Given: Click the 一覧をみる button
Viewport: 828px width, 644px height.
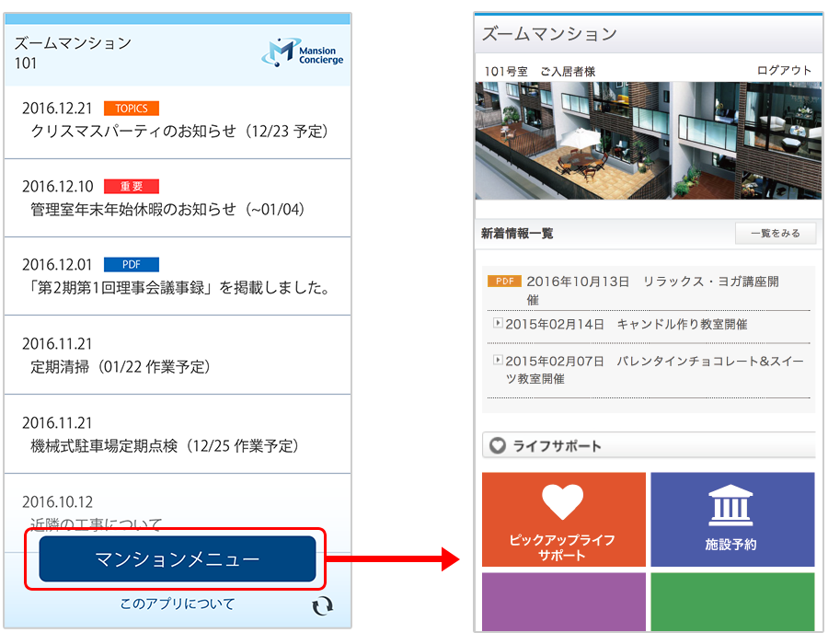Looking at the screenshot, I should [x=775, y=234].
